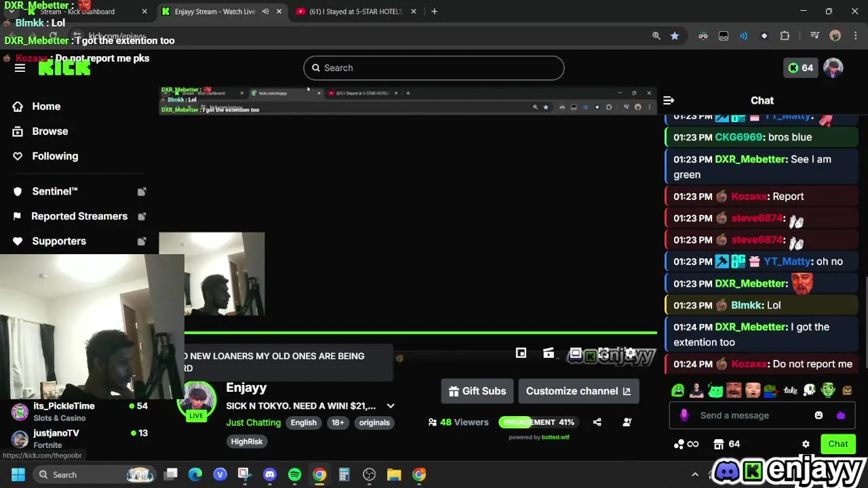The height and width of the screenshot is (488, 868).
Task: Send with the green Chat button
Action: 838,445
